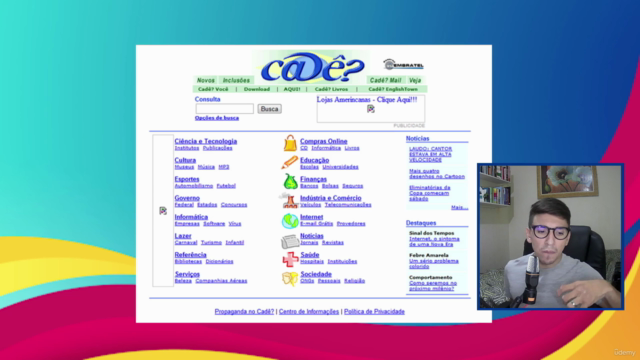Viewport: 640px width, 360px height.
Task: Select Download in green menu bar
Action: point(257,89)
